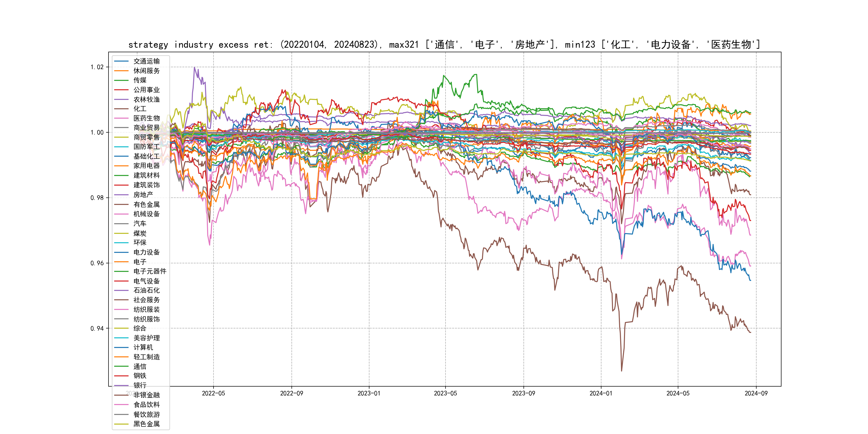The height and width of the screenshot is (434, 868).
Task: Click the 计算机 legend label
Action: 143,347
